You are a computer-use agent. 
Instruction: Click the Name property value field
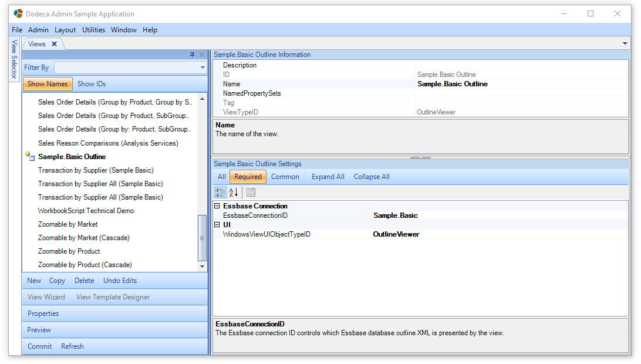[x=522, y=84]
